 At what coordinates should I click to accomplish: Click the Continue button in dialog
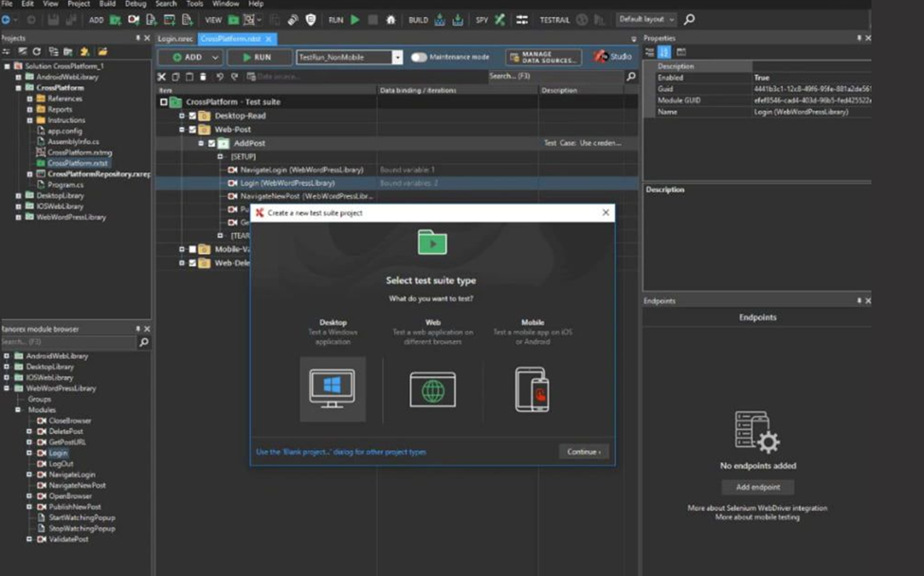coord(584,452)
